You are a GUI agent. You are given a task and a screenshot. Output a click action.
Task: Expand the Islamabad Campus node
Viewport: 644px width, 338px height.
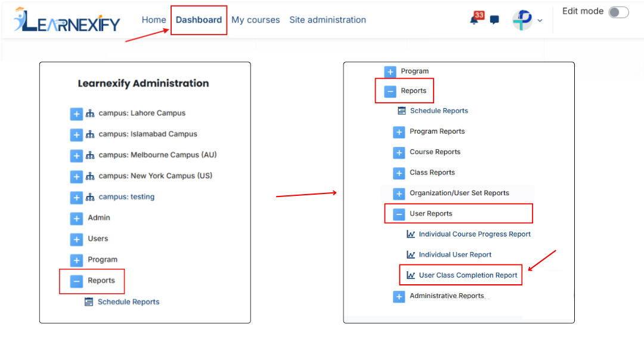click(x=76, y=135)
